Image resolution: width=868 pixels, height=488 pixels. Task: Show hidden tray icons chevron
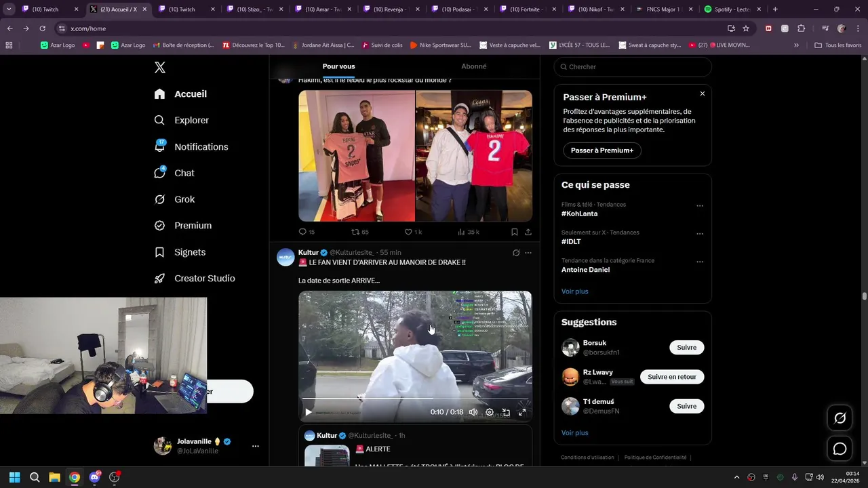[x=737, y=477]
